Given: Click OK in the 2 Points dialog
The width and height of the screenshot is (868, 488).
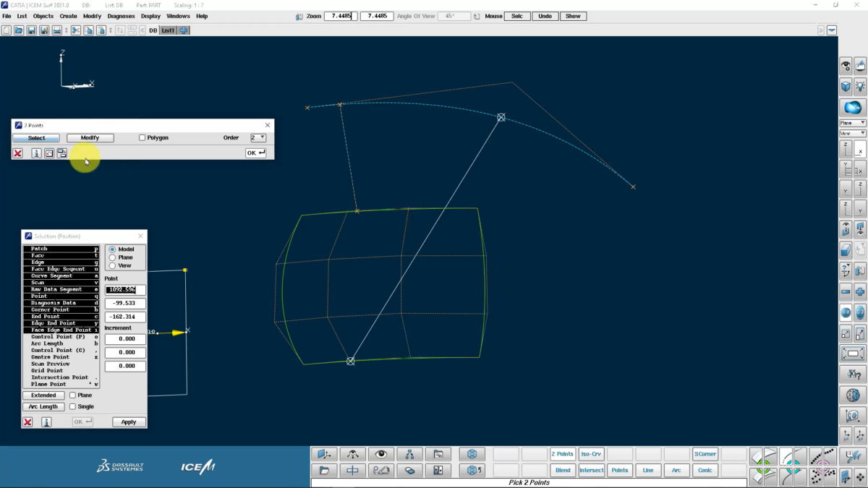Looking at the screenshot, I should tap(256, 153).
